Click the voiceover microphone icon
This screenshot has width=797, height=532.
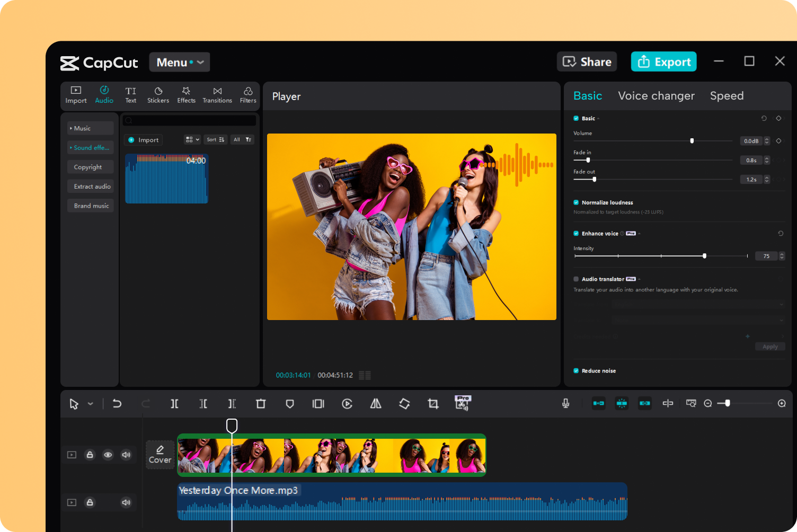tap(565, 403)
